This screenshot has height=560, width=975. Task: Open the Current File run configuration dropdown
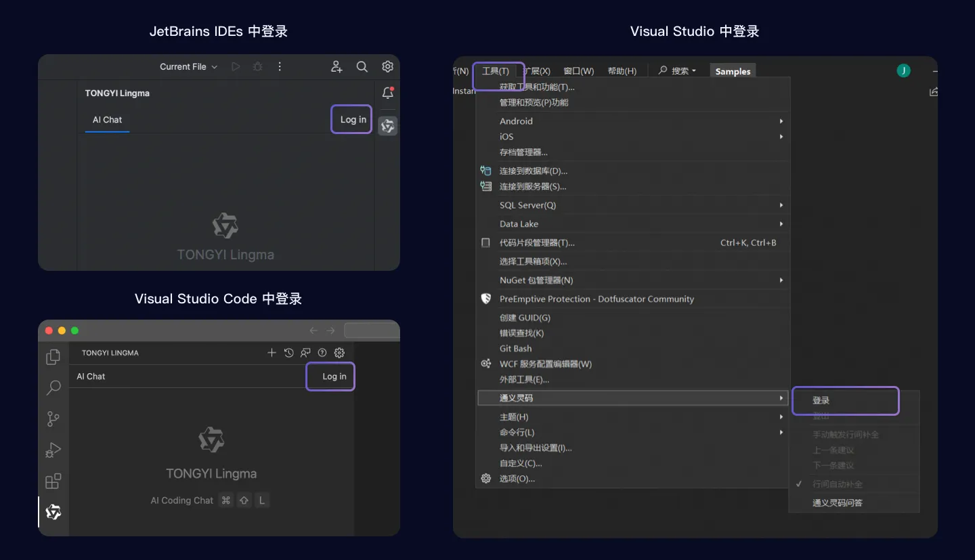pos(188,66)
